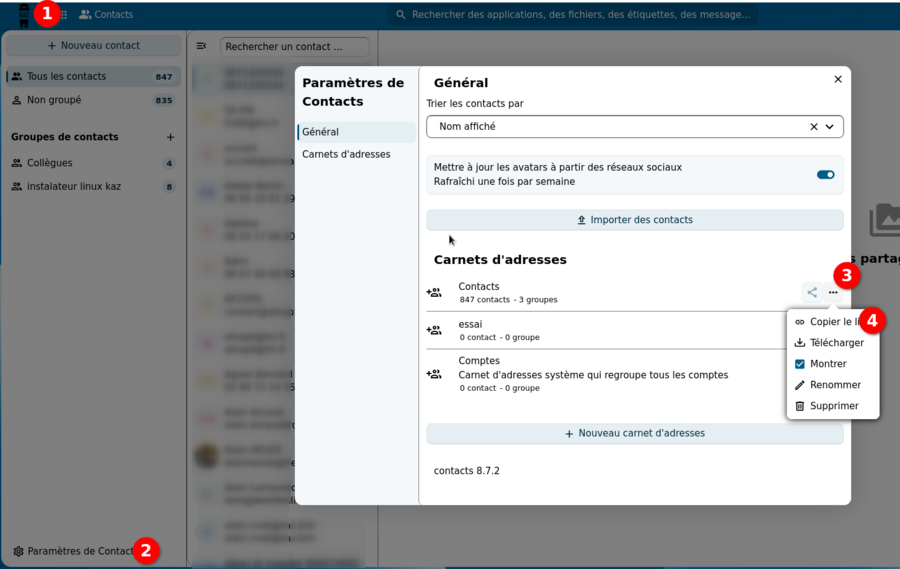Click the 835 count badge
Screen dimensions: 900x569
[164, 100]
